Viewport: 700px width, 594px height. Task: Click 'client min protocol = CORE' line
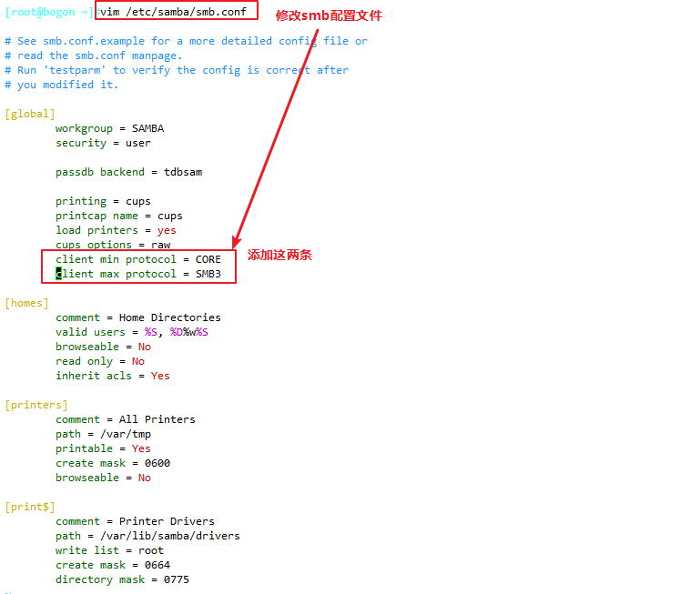click(x=138, y=259)
